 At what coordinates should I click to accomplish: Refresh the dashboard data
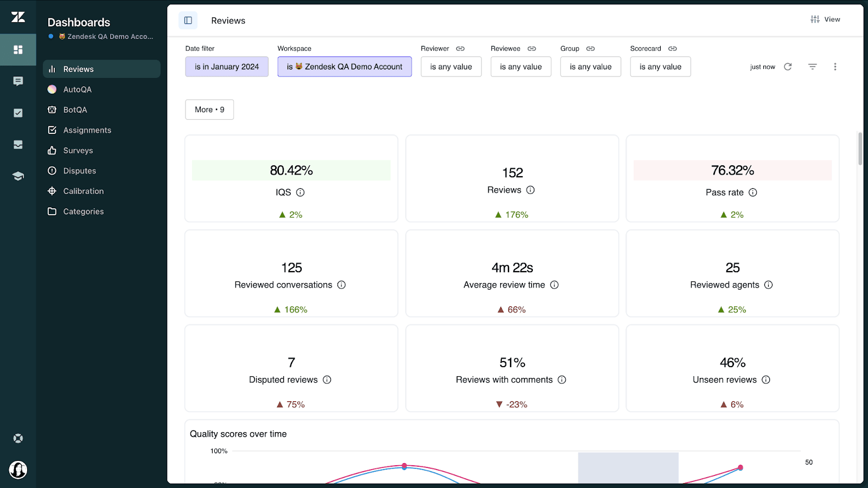click(787, 66)
